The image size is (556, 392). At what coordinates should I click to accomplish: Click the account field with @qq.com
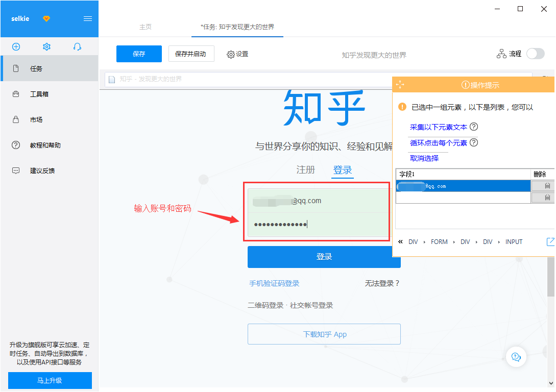click(318, 201)
